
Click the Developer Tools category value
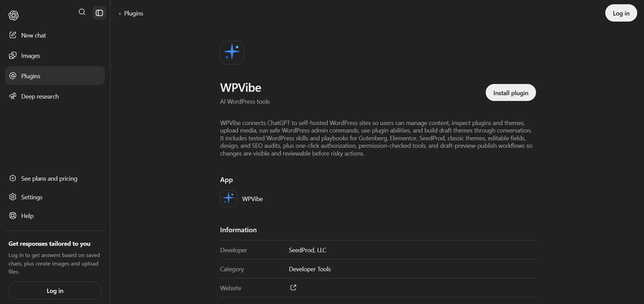tap(309, 269)
